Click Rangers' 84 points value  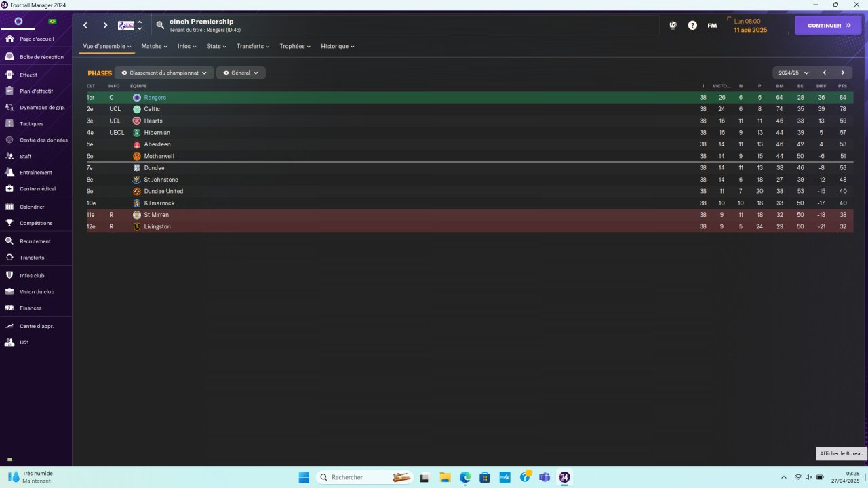tap(842, 98)
